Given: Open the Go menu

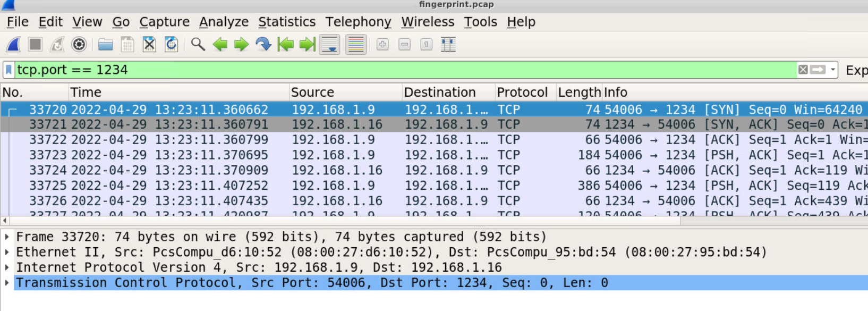Looking at the screenshot, I should point(121,22).
